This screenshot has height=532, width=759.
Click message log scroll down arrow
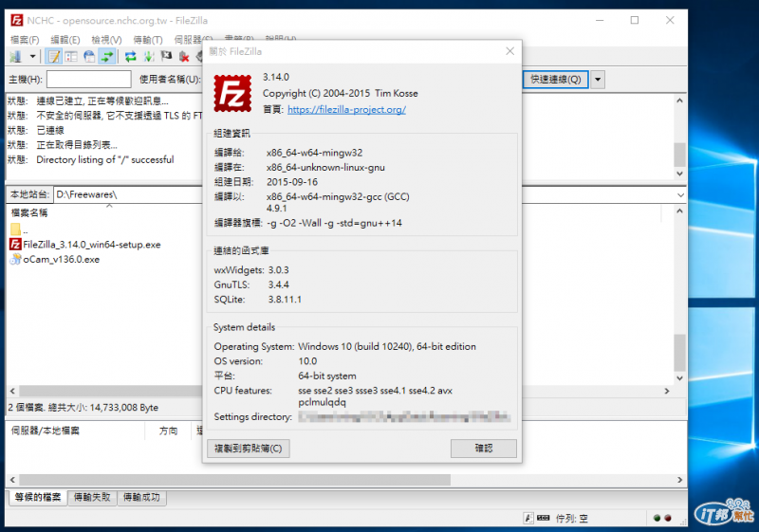679,174
